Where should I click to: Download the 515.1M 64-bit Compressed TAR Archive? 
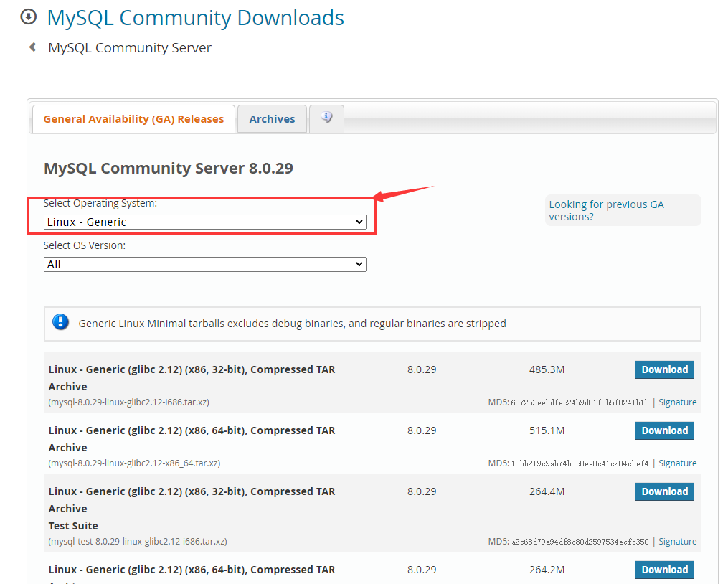point(664,430)
